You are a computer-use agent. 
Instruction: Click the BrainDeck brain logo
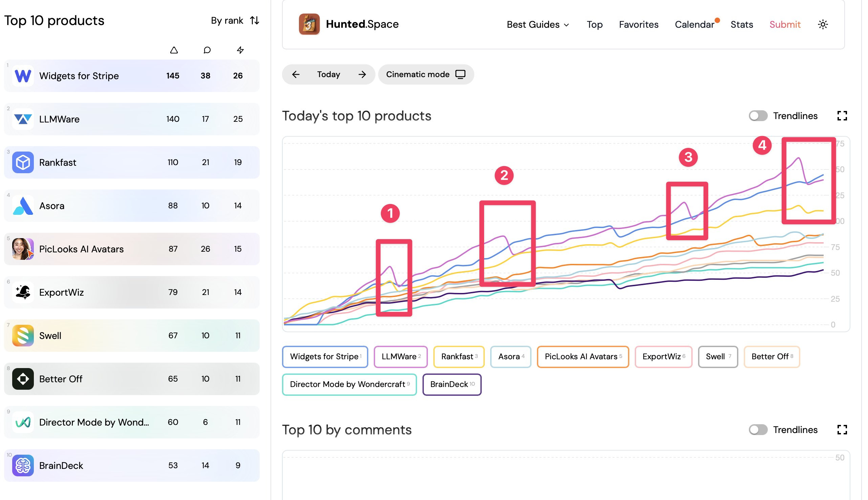tap(23, 465)
